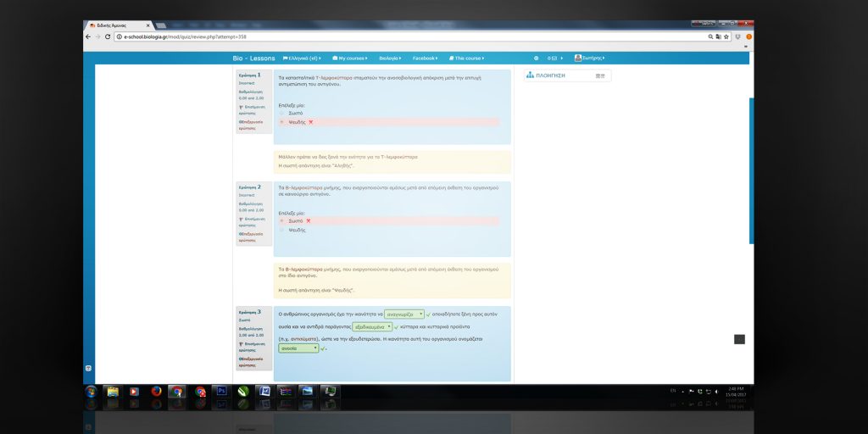Open the Word icon in the taskbar
The height and width of the screenshot is (434, 868).
pos(264,392)
